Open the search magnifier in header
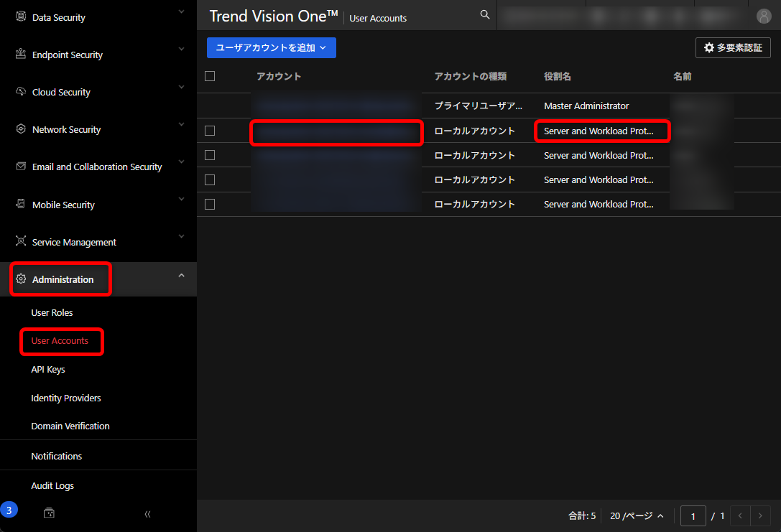781x532 pixels. click(485, 15)
